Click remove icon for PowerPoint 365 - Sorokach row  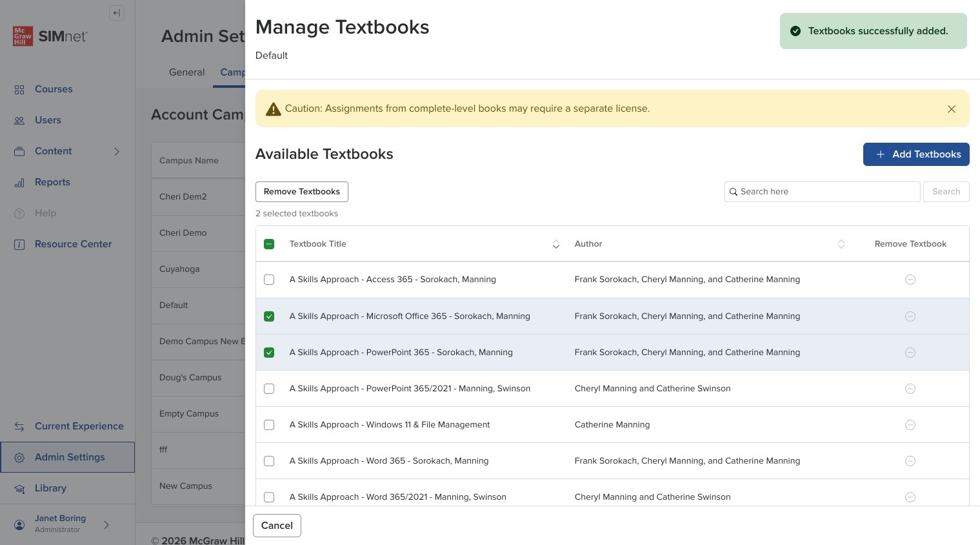click(910, 353)
